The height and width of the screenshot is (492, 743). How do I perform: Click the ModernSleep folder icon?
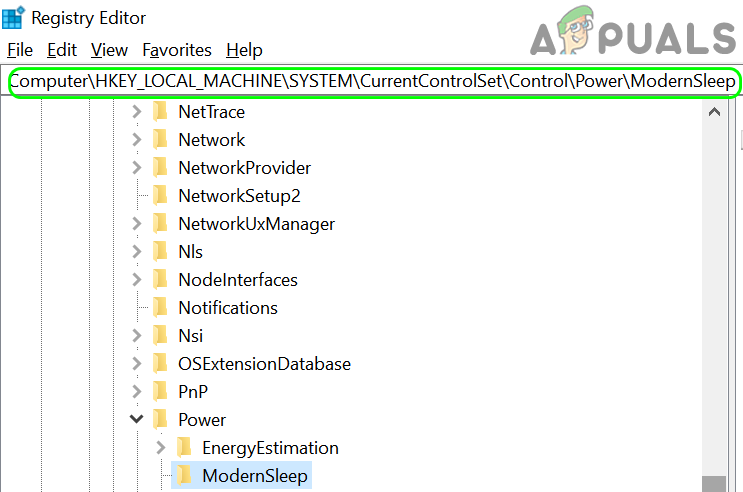[x=184, y=475]
